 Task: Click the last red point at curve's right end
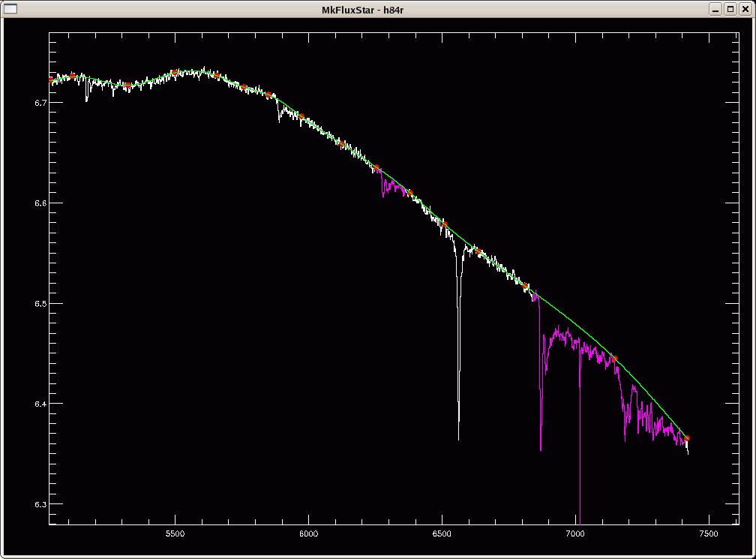point(686,438)
